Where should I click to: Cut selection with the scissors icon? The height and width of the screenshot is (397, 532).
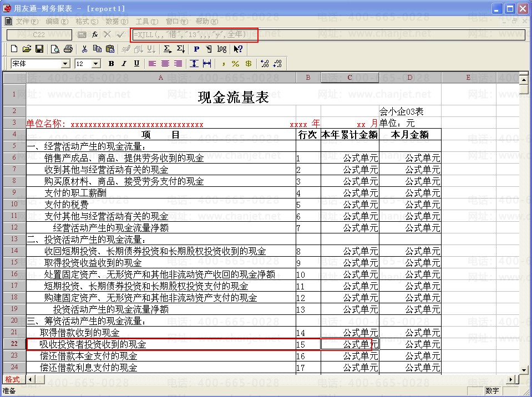click(84, 49)
